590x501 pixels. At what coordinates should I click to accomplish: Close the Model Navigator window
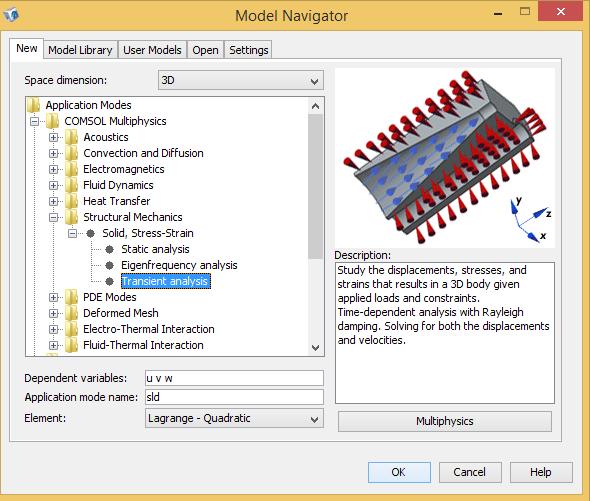coord(561,12)
